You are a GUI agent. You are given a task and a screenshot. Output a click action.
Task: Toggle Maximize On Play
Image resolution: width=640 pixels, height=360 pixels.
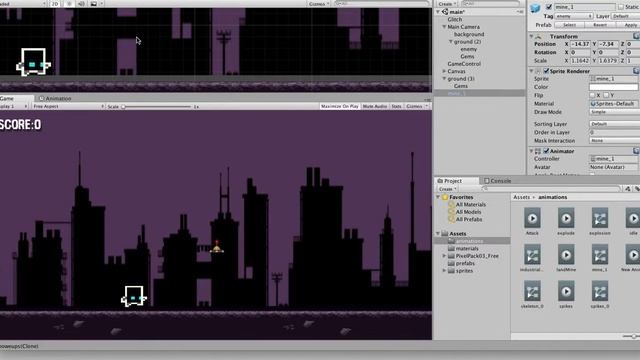click(x=339, y=106)
